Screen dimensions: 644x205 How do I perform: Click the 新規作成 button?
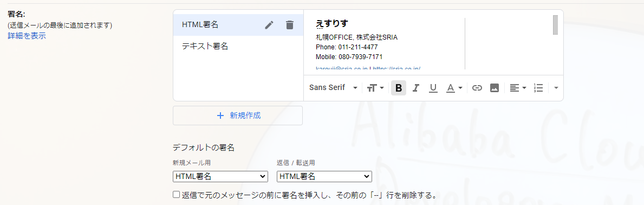(x=238, y=116)
